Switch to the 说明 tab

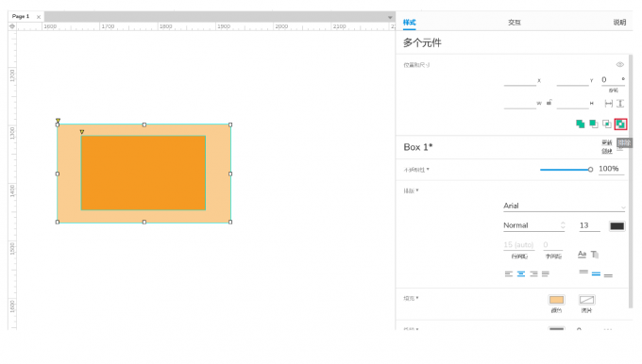[619, 23]
